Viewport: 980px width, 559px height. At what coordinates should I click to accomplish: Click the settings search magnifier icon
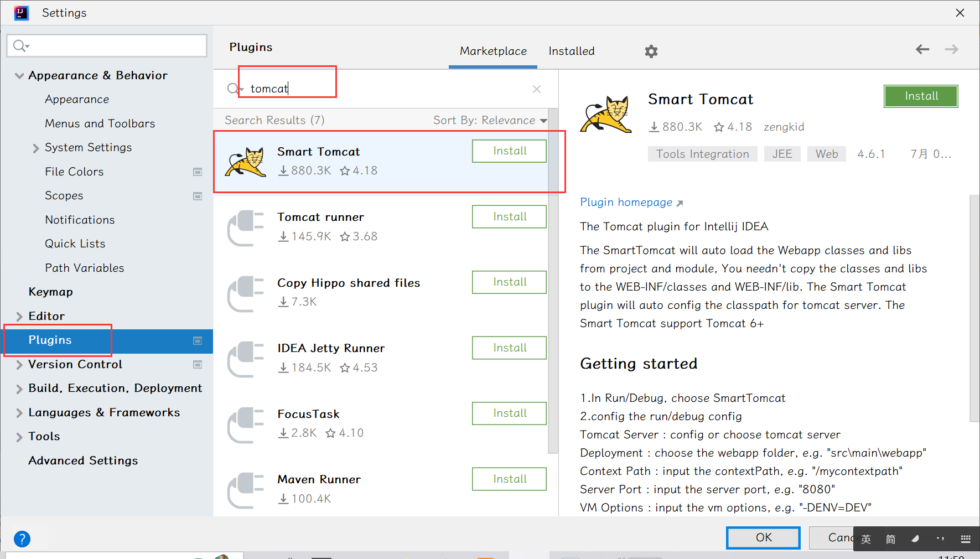[20, 46]
